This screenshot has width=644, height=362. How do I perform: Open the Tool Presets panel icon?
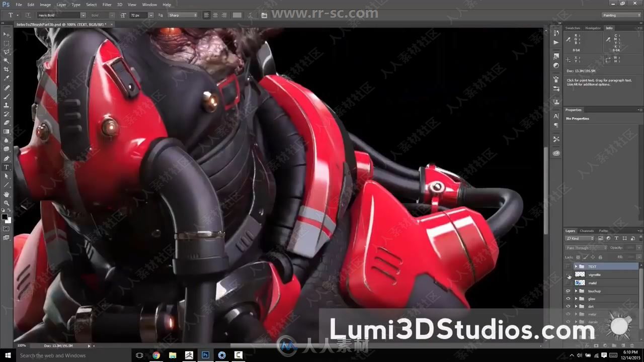click(556, 139)
